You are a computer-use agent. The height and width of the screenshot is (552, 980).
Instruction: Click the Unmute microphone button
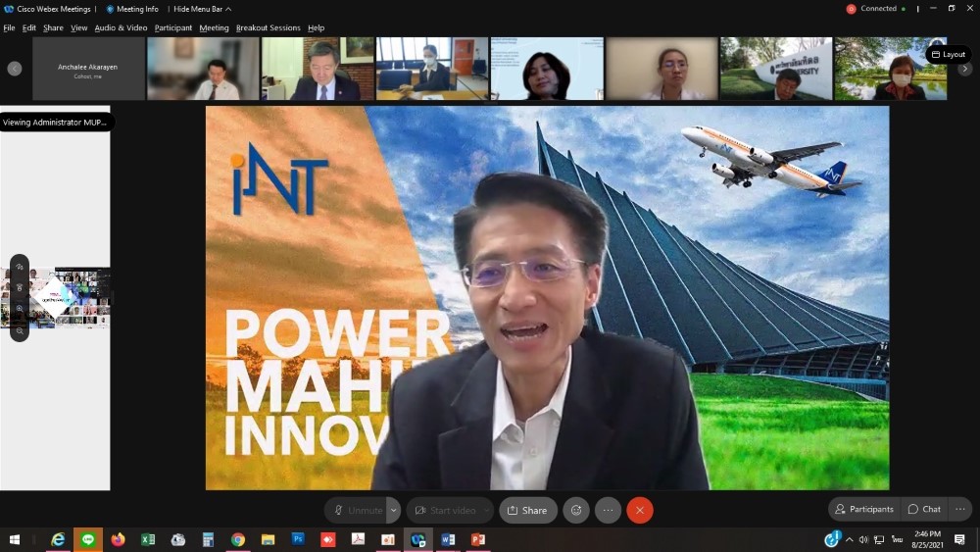(x=358, y=510)
